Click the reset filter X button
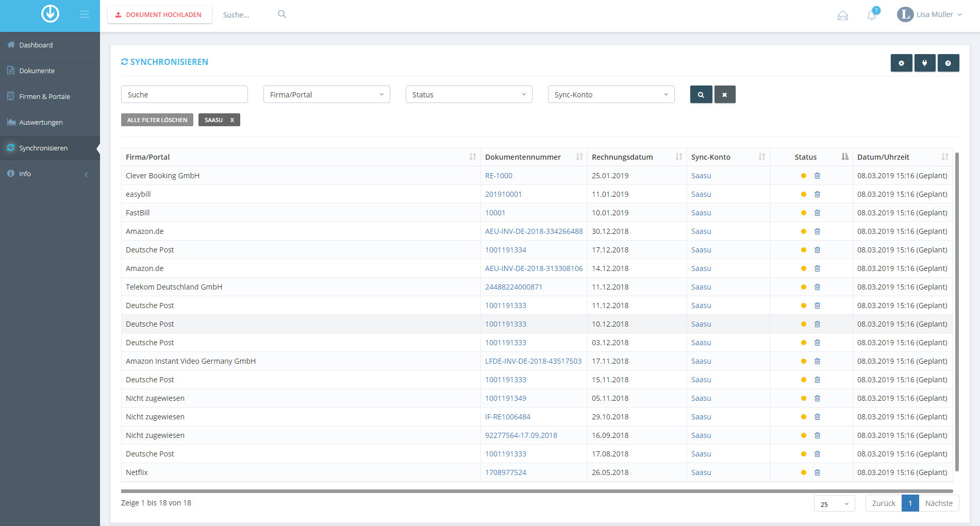The height and width of the screenshot is (526, 980). pos(725,95)
